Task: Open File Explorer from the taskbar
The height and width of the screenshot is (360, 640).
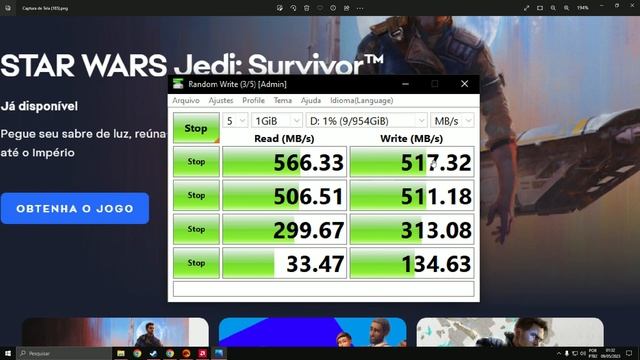Action: pos(121,353)
